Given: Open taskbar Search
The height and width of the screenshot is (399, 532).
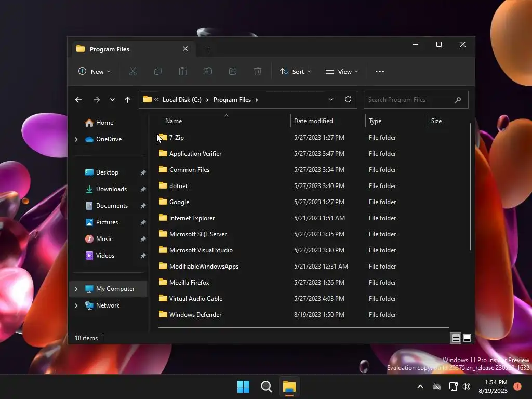Looking at the screenshot, I should point(267,387).
